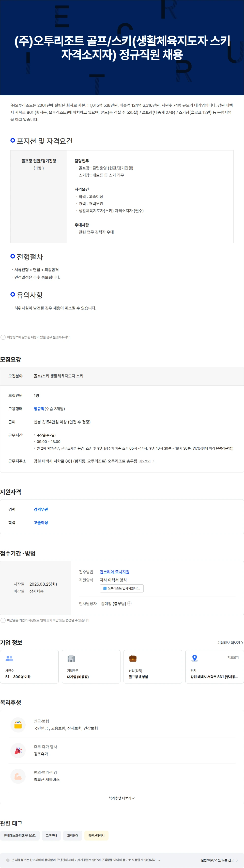This screenshot has width=244, height=868.
Task: Click '골프장 현관/경기진행' position label
Action: pos(39,161)
